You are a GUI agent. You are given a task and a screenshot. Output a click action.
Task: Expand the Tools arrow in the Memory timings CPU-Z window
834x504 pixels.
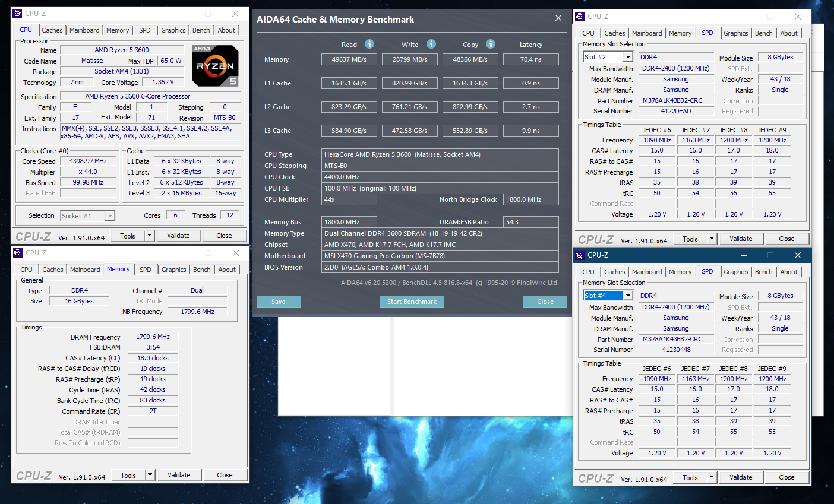pos(150,475)
